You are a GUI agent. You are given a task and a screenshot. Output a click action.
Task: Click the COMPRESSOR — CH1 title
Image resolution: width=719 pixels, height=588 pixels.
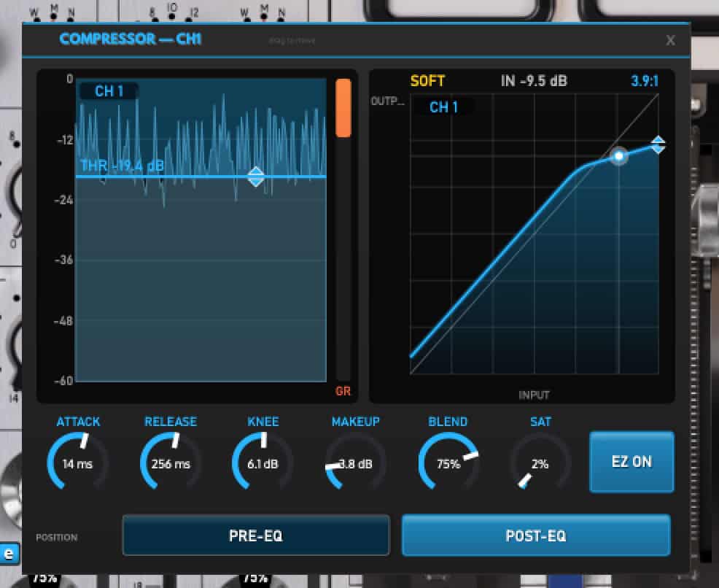coord(131,39)
